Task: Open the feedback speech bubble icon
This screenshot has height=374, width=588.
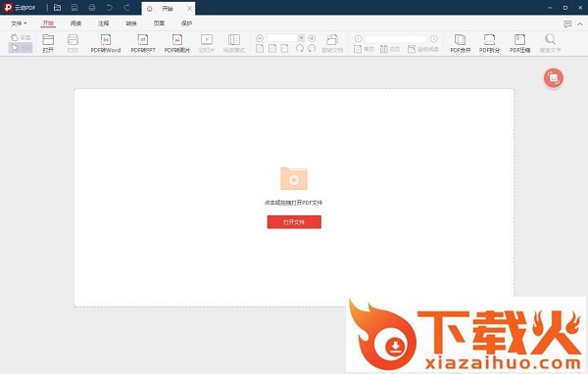Action: (x=567, y=23)
